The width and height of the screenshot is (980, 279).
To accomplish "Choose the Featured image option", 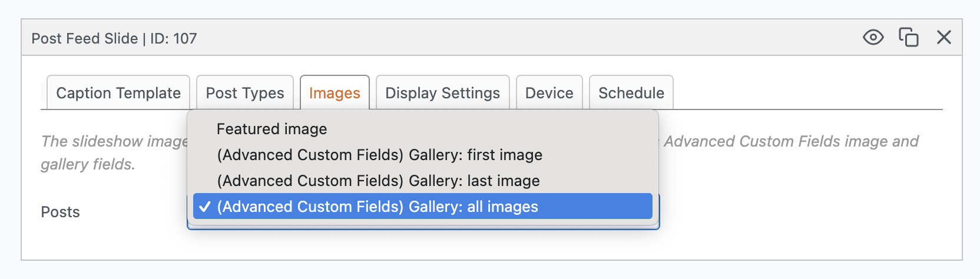I will coord(272,129).
